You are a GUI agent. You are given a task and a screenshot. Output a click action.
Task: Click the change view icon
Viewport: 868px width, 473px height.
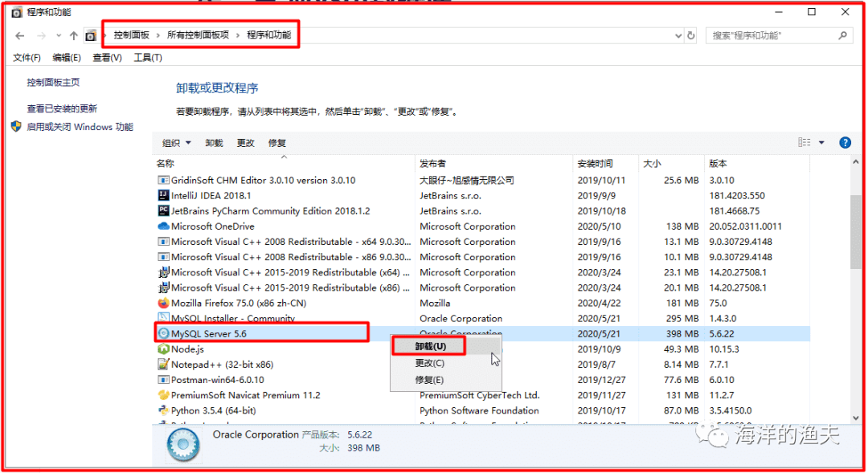tap(805, 143)
